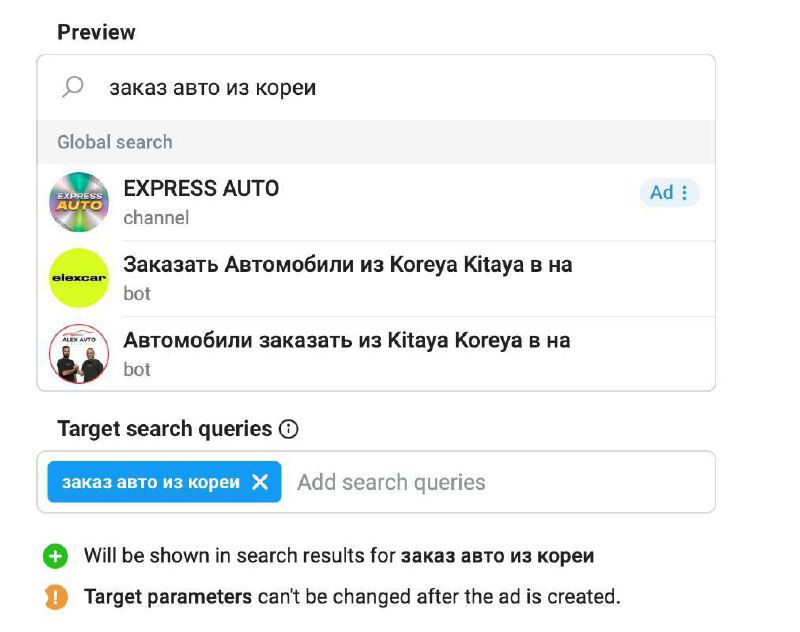This screenshot has width=800, height=632.
Task: Click the elexcar bot avatar
Action: tap(80, 277)
